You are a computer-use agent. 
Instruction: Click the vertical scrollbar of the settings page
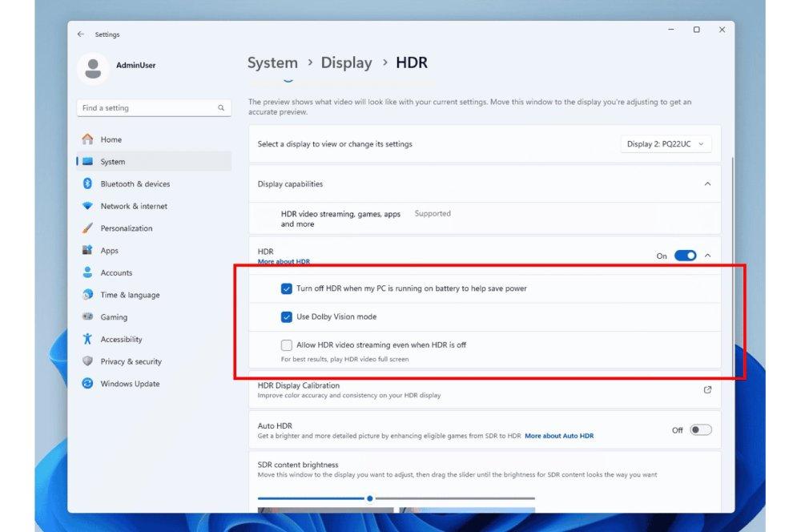[732, 266]
